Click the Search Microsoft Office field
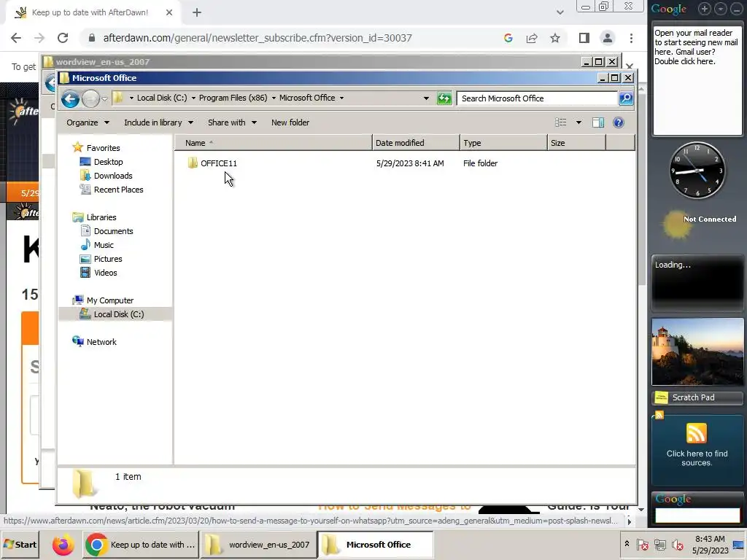Screen dimensions: 747x560 (x=537, y=98)
